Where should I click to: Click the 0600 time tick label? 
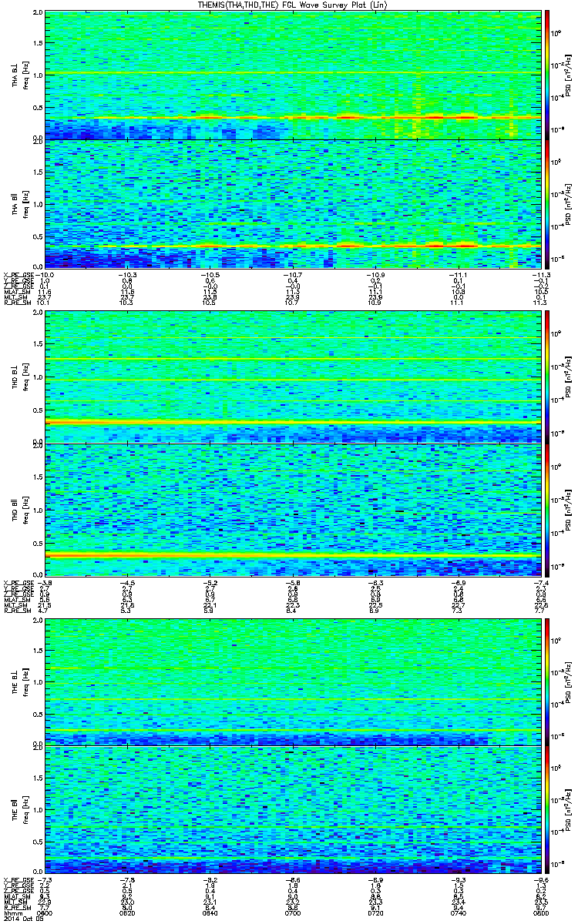click(46, 912)
